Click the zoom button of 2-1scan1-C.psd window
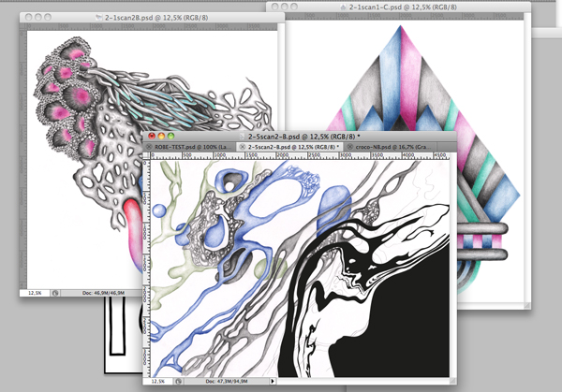Image resolution: width=562 pixels, height=392 pixels. pyautogui.click(x=294, y=7)
